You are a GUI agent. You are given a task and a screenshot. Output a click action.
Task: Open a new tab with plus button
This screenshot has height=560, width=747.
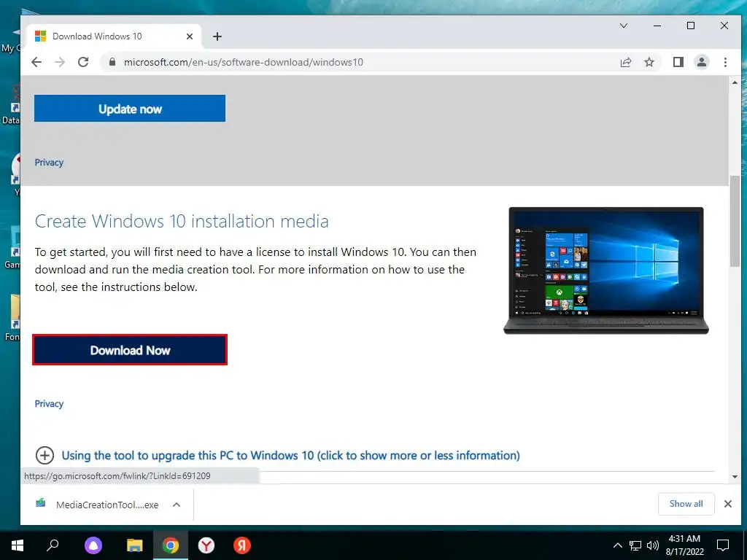coord(217,36)
